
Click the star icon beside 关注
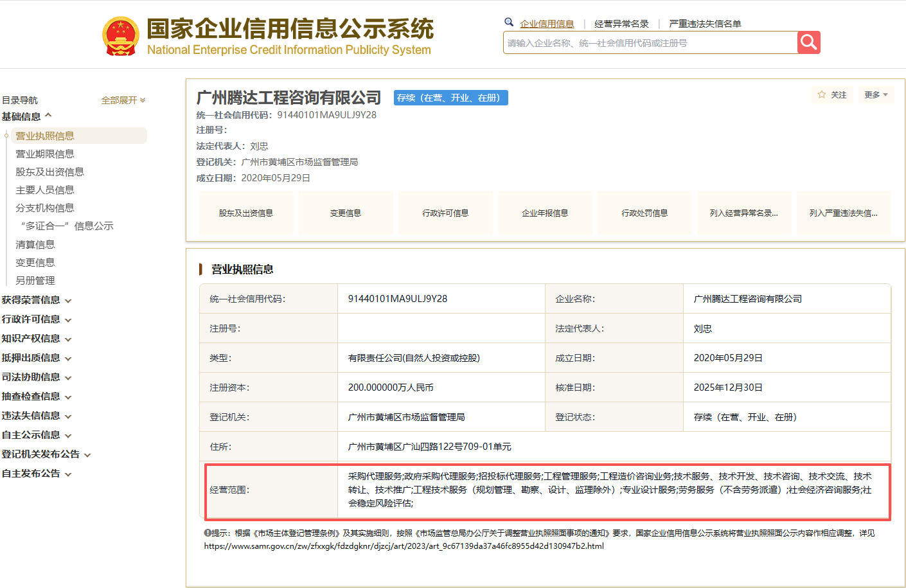[821, 94]
